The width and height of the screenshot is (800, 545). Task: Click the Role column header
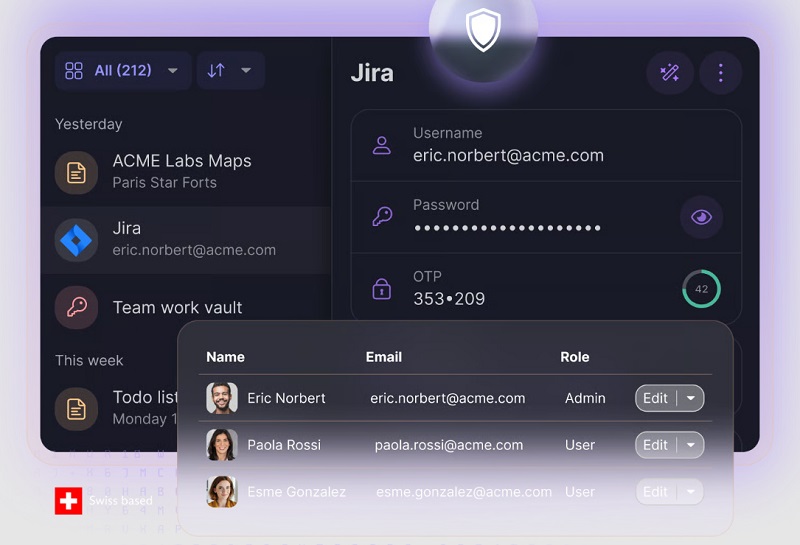[x=574, y=357]
